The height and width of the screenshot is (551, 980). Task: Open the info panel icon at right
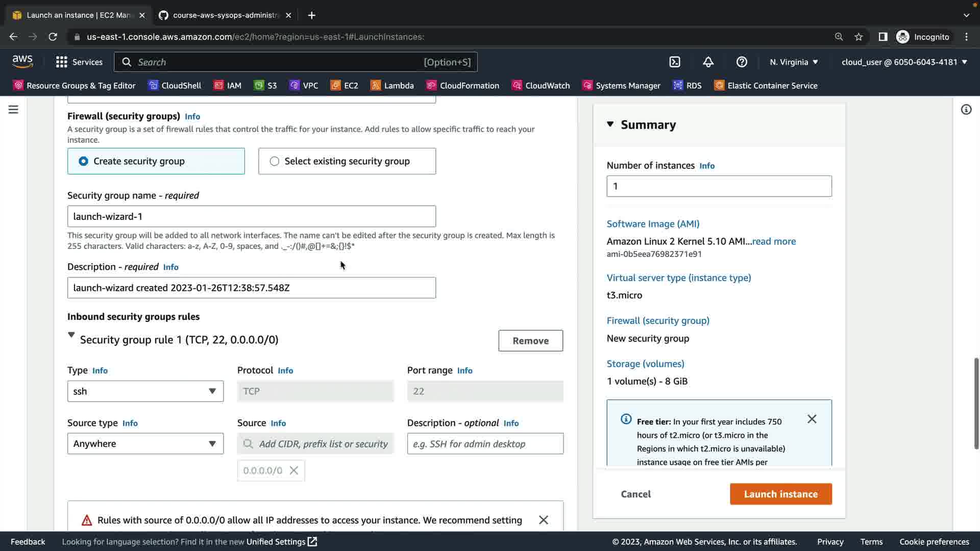click(966, 110)
